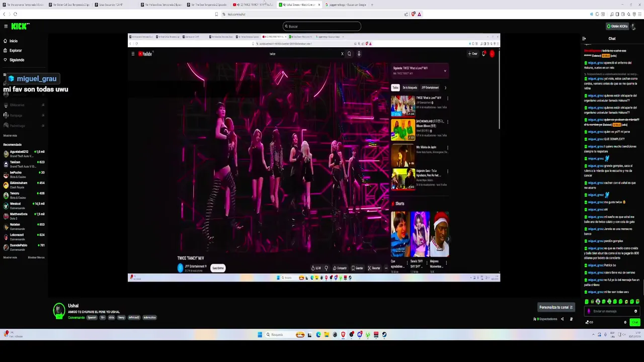Click the share icon beside Espectadores
Image resolution: width=644 pixels, height=362 pixels.
coord(562,319)
